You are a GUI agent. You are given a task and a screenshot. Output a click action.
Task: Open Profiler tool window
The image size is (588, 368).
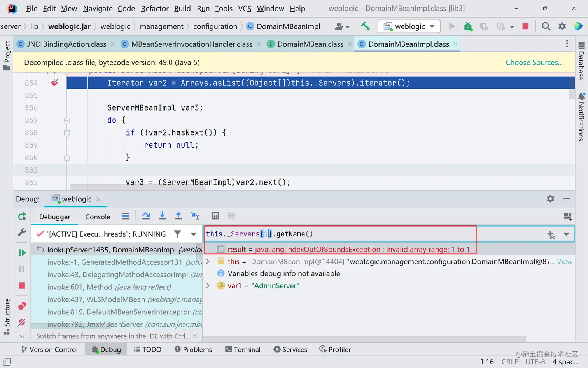tap(335, 349)
